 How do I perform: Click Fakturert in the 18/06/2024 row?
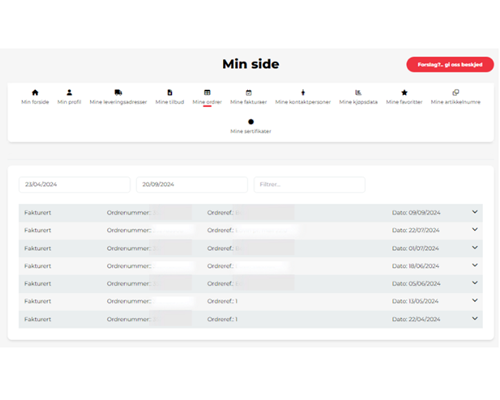38,266
